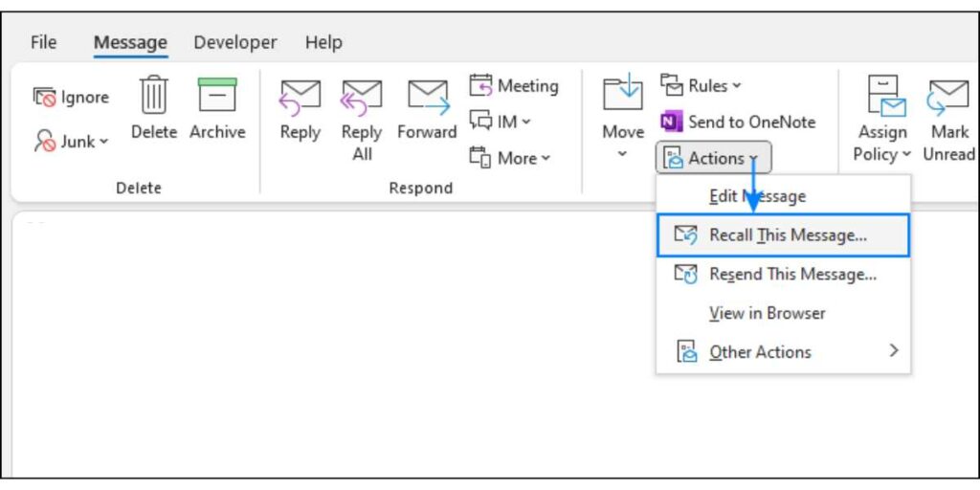Open the Help tab
The width and height of the screenshot is (980, 490).
323,42
